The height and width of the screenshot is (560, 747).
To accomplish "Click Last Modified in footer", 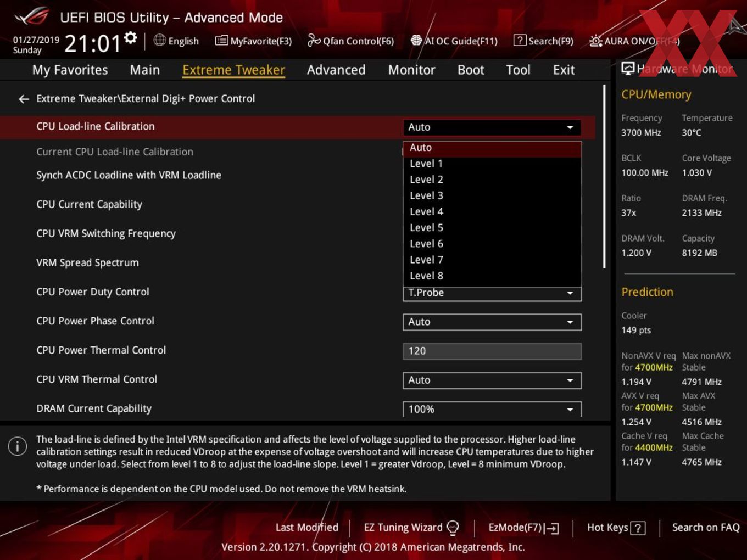I will coord(307,528).
